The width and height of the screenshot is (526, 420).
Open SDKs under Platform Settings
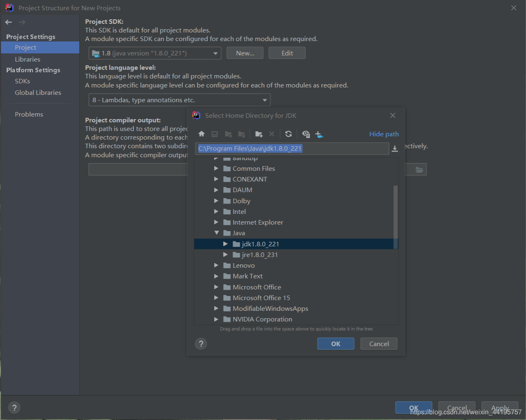pos(23,81)
